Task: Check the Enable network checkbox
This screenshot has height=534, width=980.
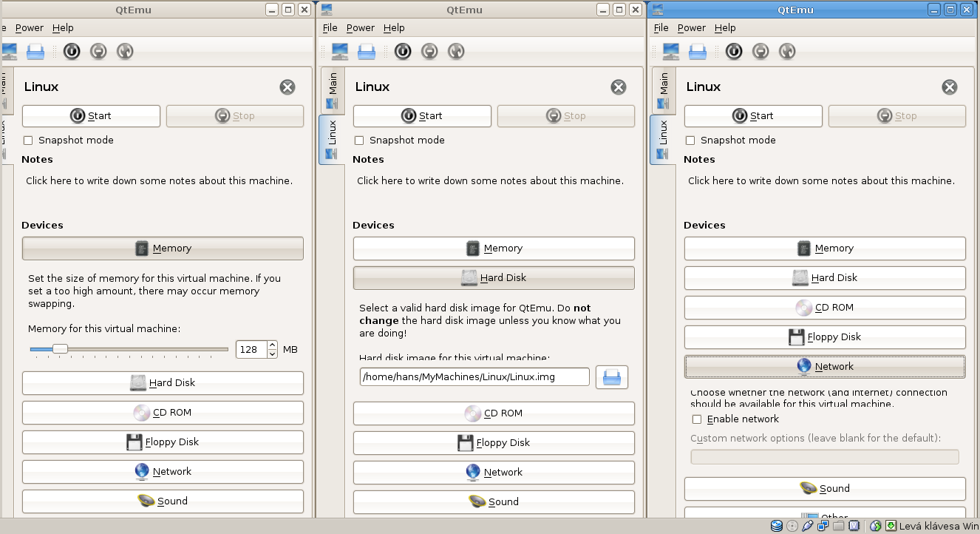Action: pos(697,419)
